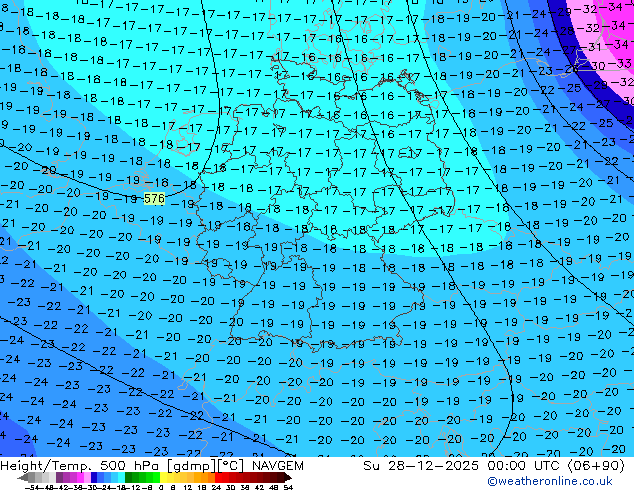
Task: Click the right arrow end of the color scale
Action: [288, 477]
